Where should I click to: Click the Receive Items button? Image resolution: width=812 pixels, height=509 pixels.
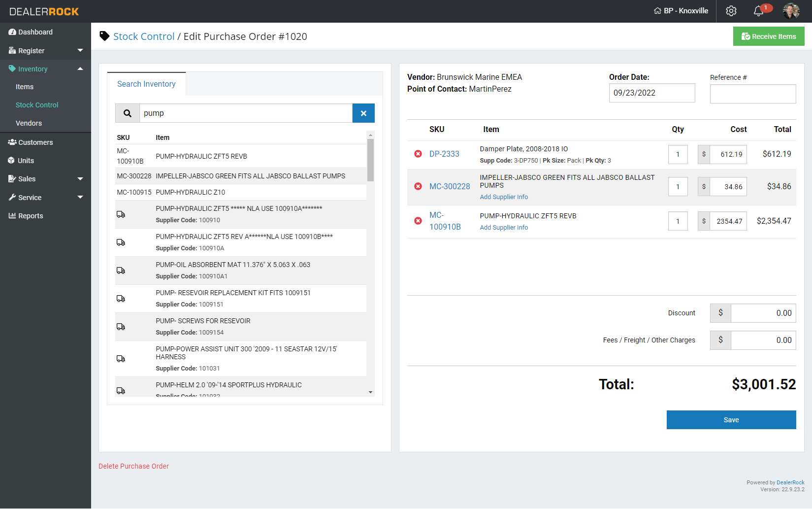click(769, 36)
